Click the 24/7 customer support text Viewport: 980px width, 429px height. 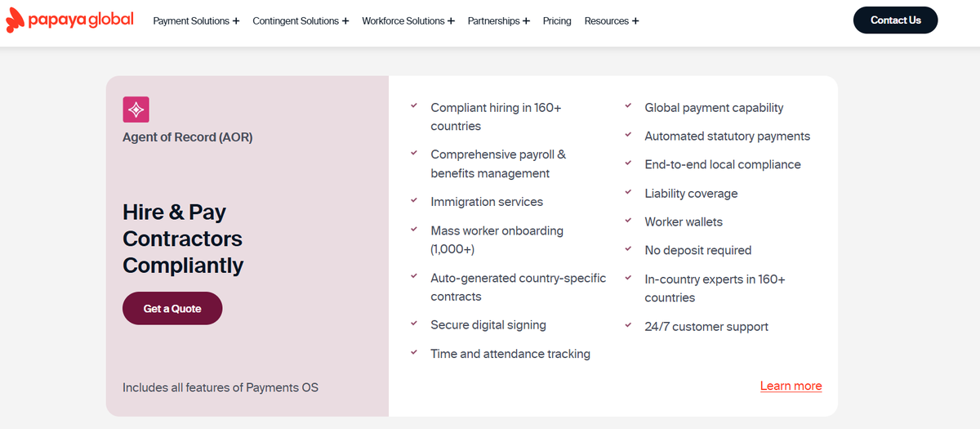[706, 327]
